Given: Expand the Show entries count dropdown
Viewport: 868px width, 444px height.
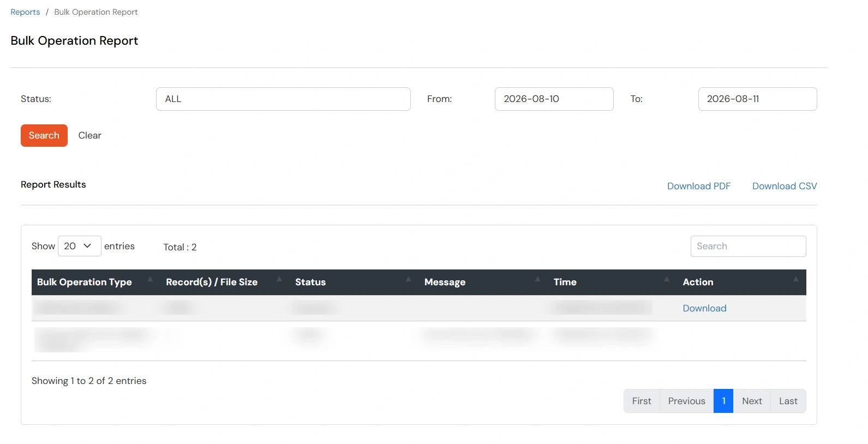Looking at the screenshot, I should point(80,246).
